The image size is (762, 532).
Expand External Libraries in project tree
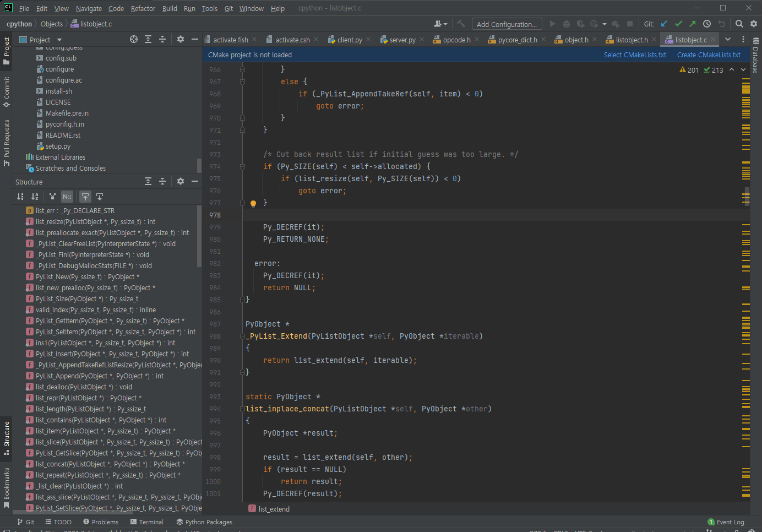pos(60,158)
